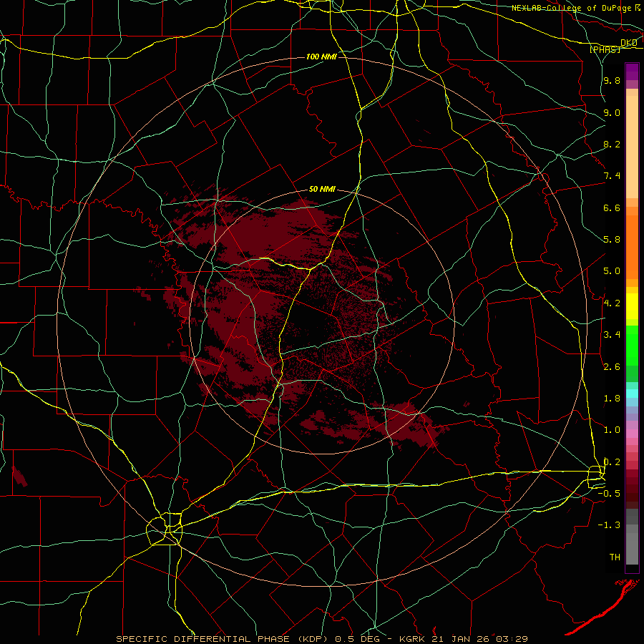Image resolution: width=644 pixels, height=644 pixels.
Task: Pick the pink swatch of the color bar
Action: [632, 433]
